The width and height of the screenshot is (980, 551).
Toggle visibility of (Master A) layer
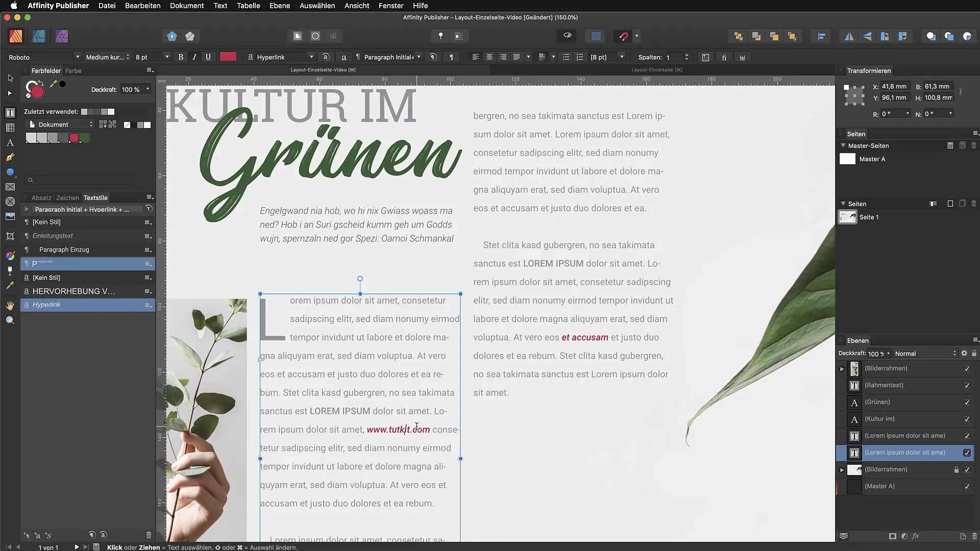click(967, 486)
